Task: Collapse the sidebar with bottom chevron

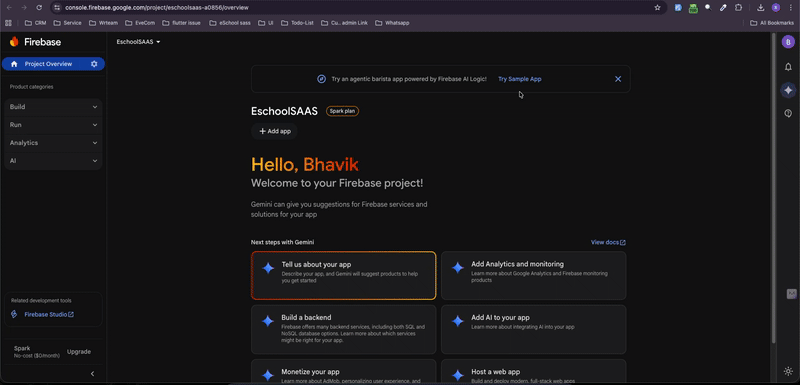Action: [x=92, y=374]
